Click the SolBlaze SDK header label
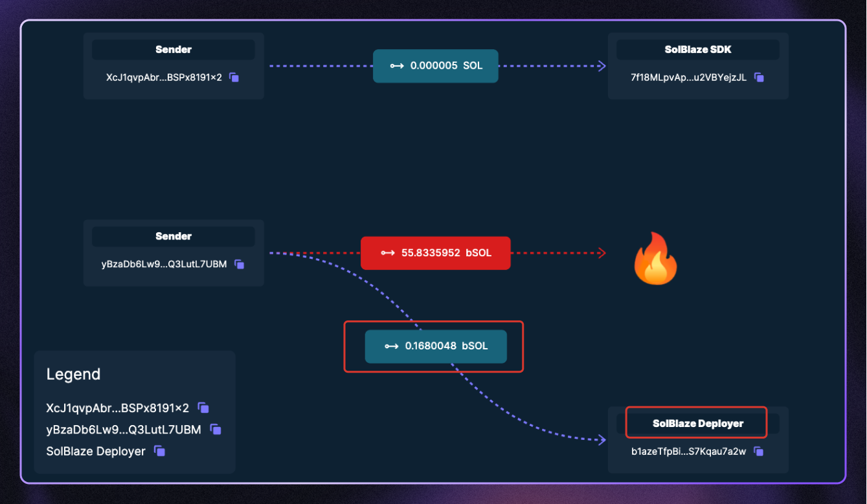 [698, 50]
